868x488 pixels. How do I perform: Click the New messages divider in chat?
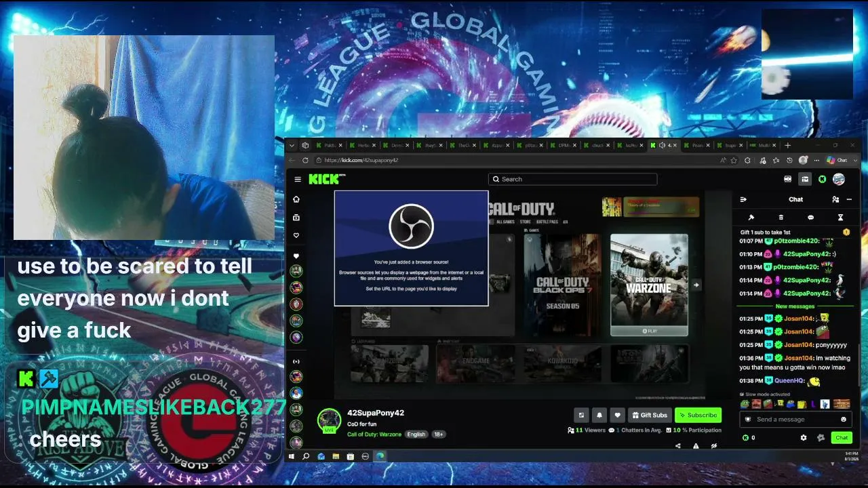click(795, 306)
